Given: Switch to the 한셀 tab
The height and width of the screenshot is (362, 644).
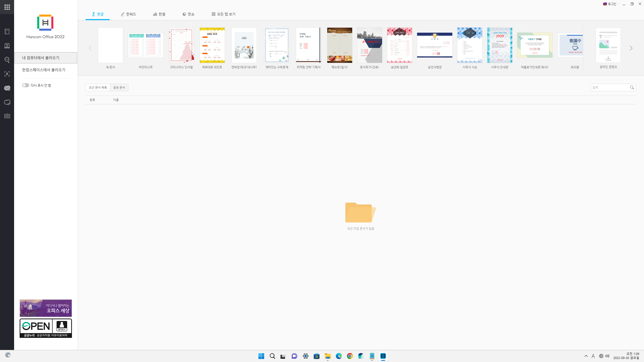Looking at the screenshot, I should click(x=159, y=14).
